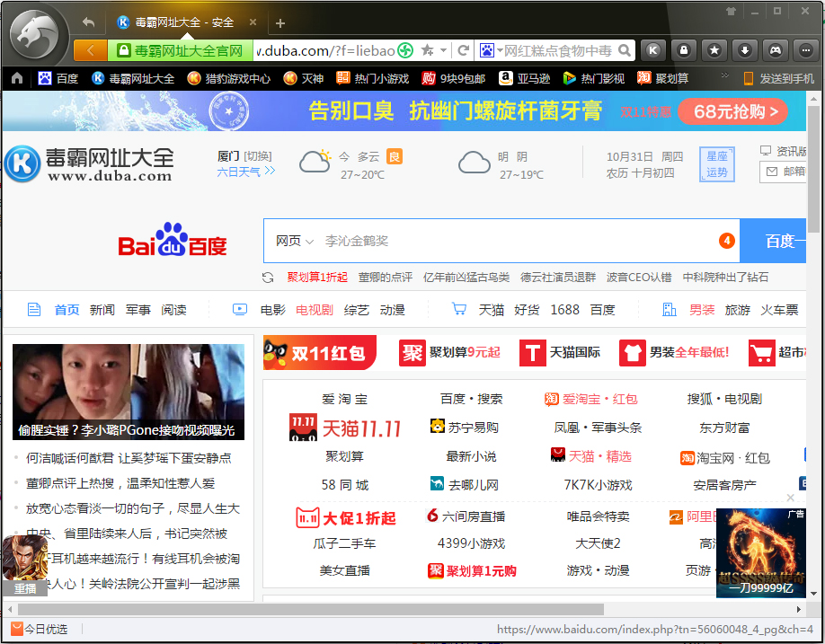Click inside the Baidu search input field
This screenshot has height=644, width=825.
coord(449,241)
